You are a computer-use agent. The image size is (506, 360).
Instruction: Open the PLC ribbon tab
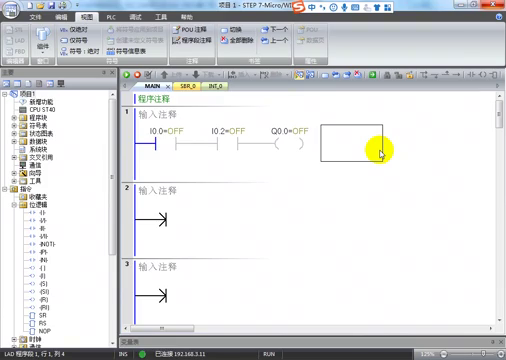click(x=111, y=17)
